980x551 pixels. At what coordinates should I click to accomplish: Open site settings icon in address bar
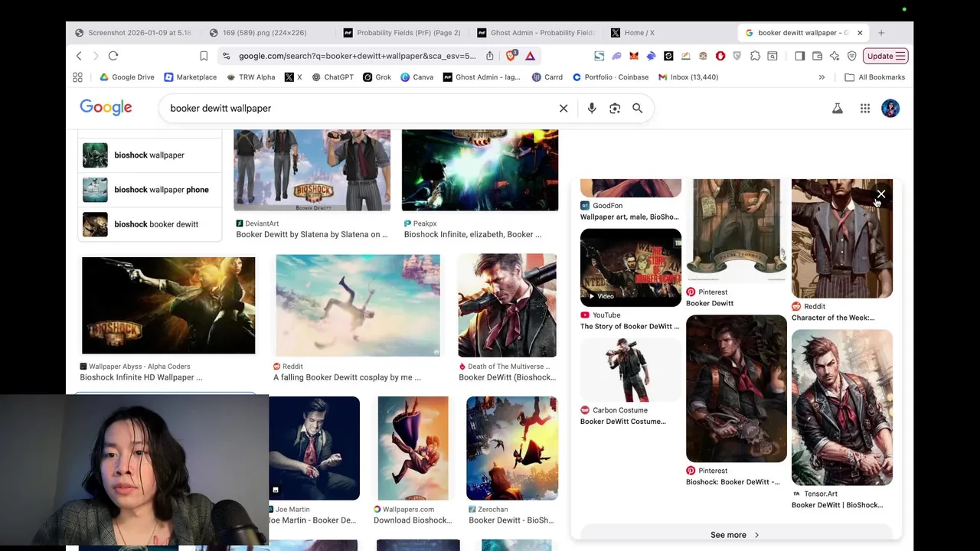point(225,56)
